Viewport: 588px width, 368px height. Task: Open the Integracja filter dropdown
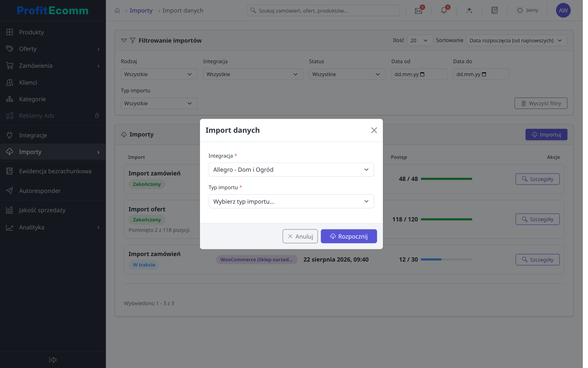coord(253,74)
